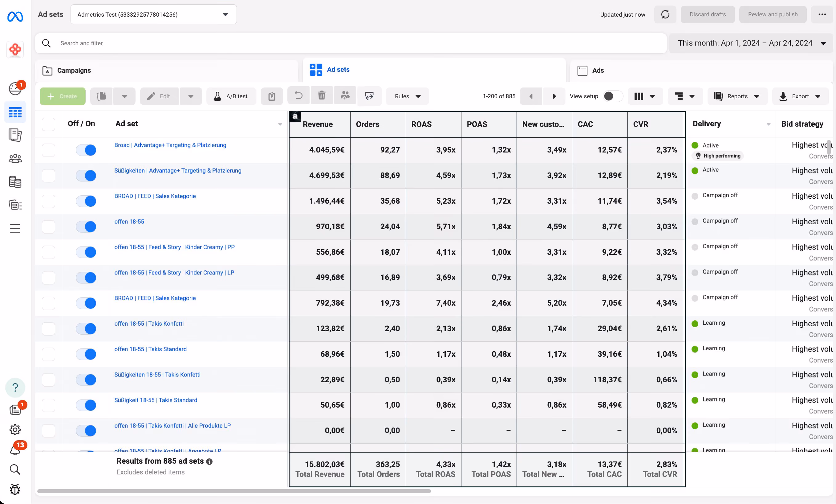Click the bug report icon in sidebar
The width and height of the screenshot is (836, 504).
[x=15, y=489]
